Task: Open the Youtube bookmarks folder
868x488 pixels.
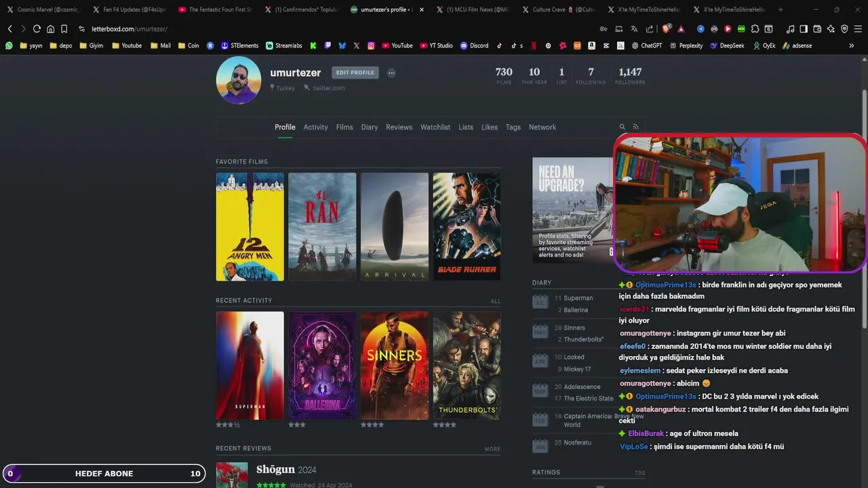Action: (x=127, y=45)
